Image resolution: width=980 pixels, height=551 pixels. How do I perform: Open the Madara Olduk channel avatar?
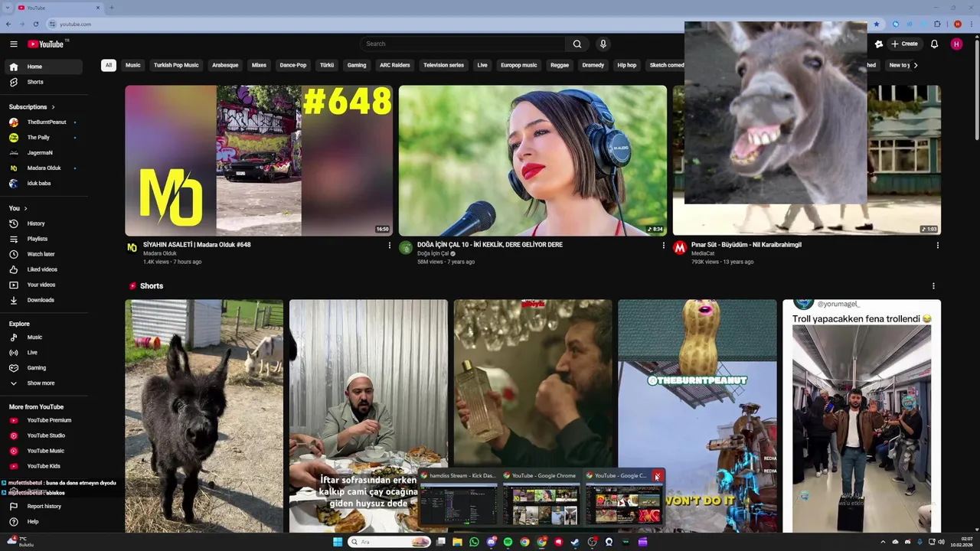pos(132,248)
